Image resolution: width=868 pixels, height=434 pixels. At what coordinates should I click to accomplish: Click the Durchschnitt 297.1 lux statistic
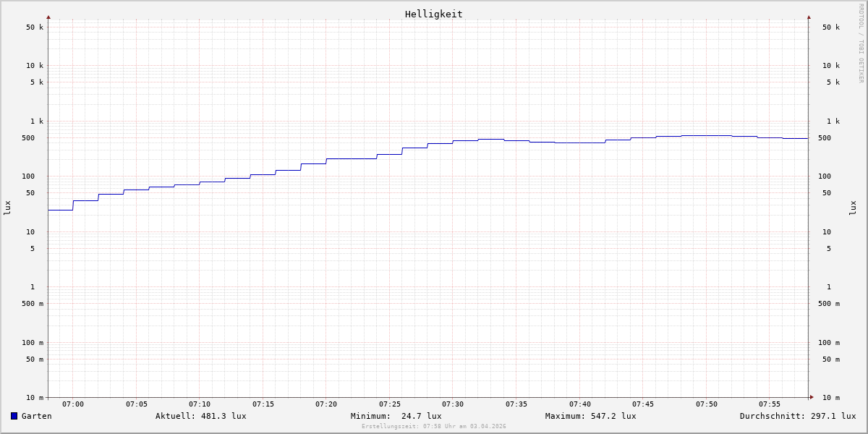point(797,416)
